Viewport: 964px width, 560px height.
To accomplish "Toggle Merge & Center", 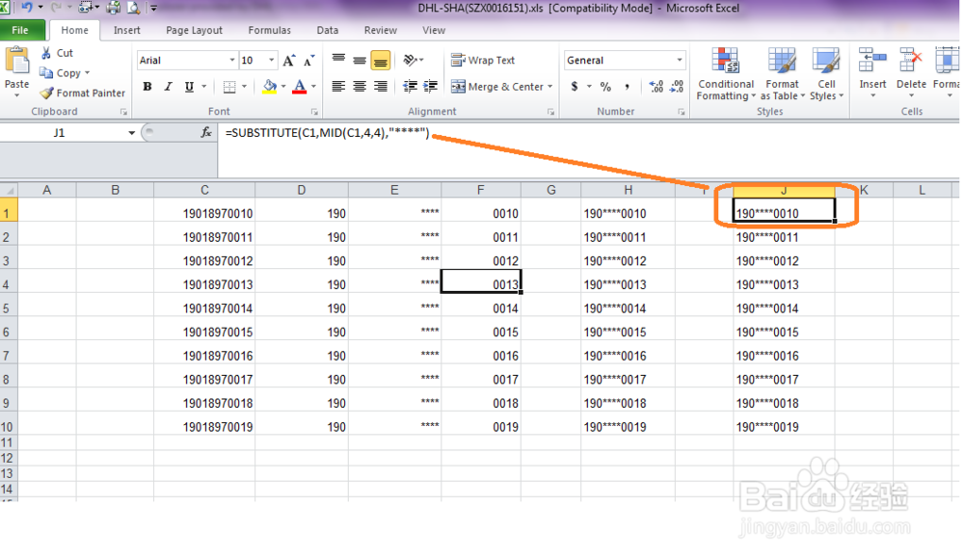I will point(496,87).
